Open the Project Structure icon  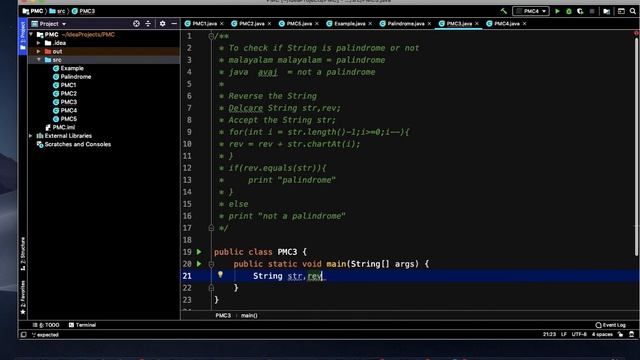(x=607, y=11)
